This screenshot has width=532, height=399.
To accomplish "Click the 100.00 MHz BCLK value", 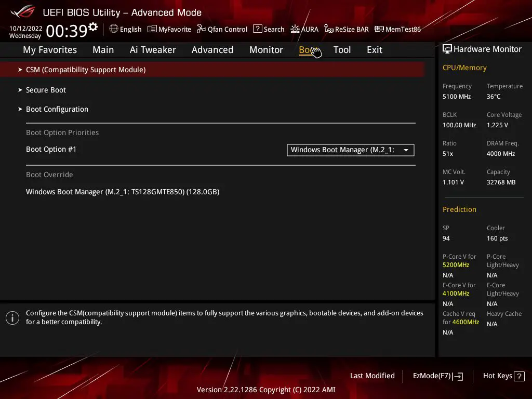I will pyautogui.click(x=459, y=125).
